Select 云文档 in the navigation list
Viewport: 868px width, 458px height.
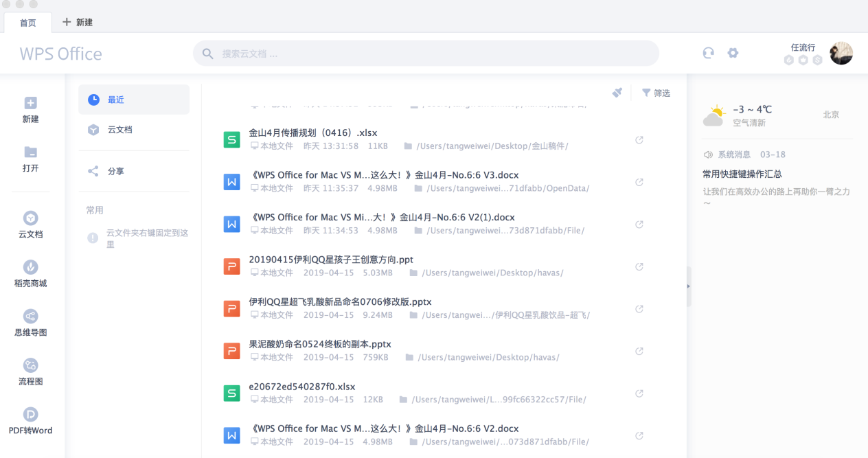click(134, 130)
